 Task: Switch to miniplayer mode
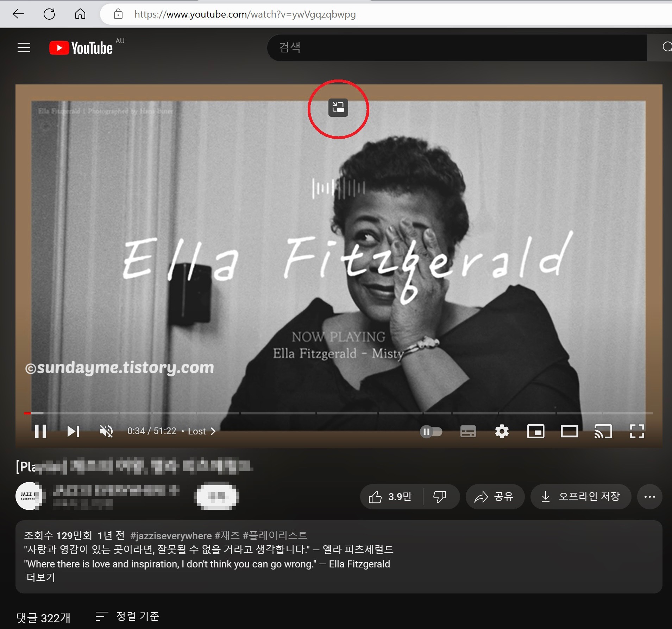click(536, 431)
